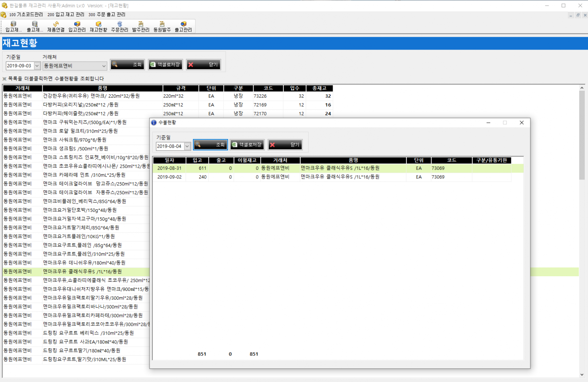Select row 덴마크 로얄 밀크티/310ml*25

76,131
